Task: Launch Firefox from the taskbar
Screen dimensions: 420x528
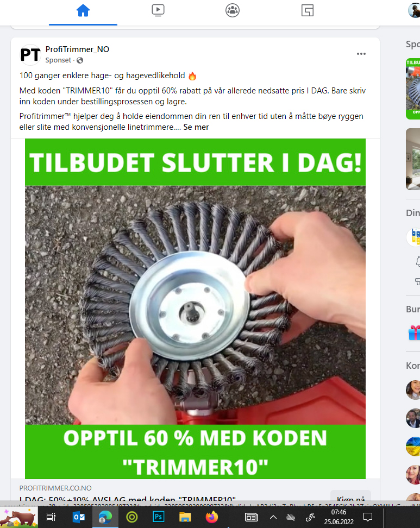Action: coord(211,517)
